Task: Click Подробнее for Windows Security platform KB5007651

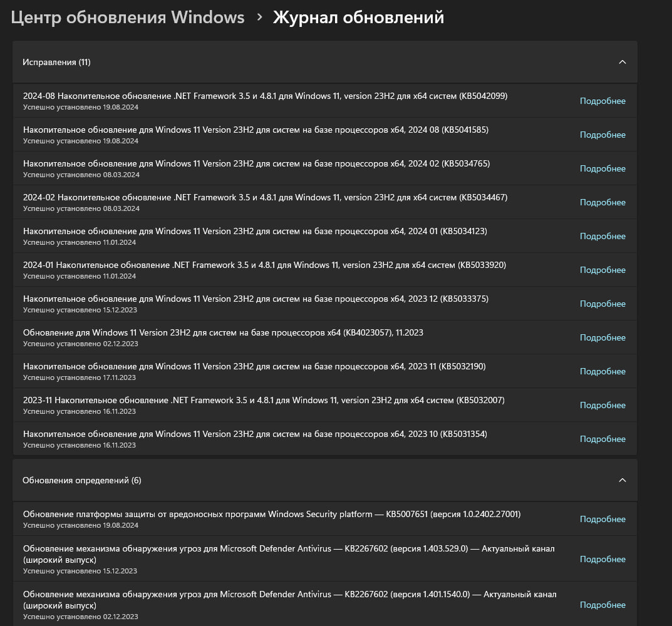Action: 602,519
